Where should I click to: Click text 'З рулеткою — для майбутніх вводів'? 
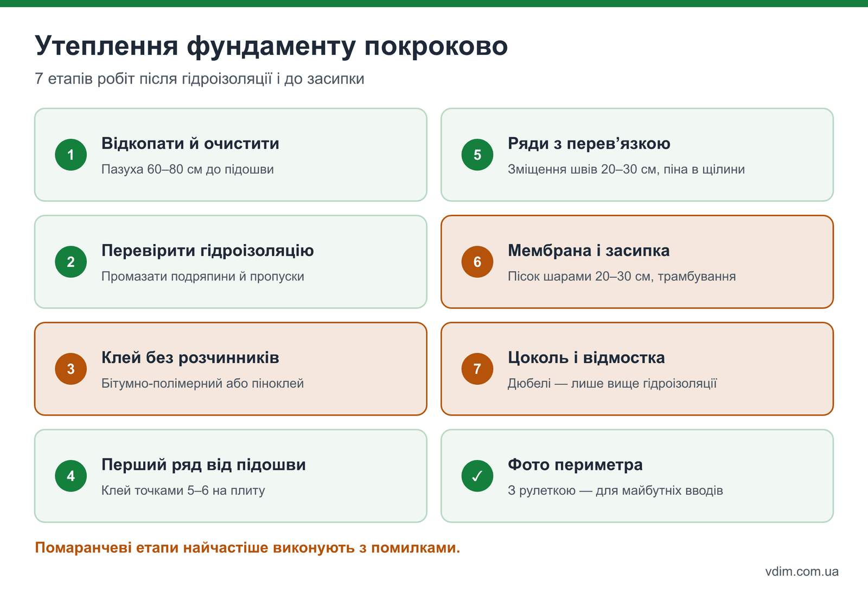615,490
